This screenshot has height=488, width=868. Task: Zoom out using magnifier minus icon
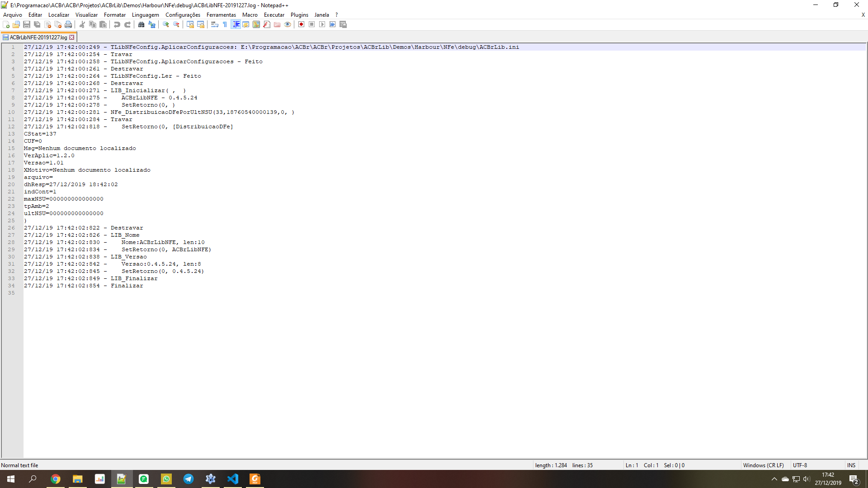176,24
